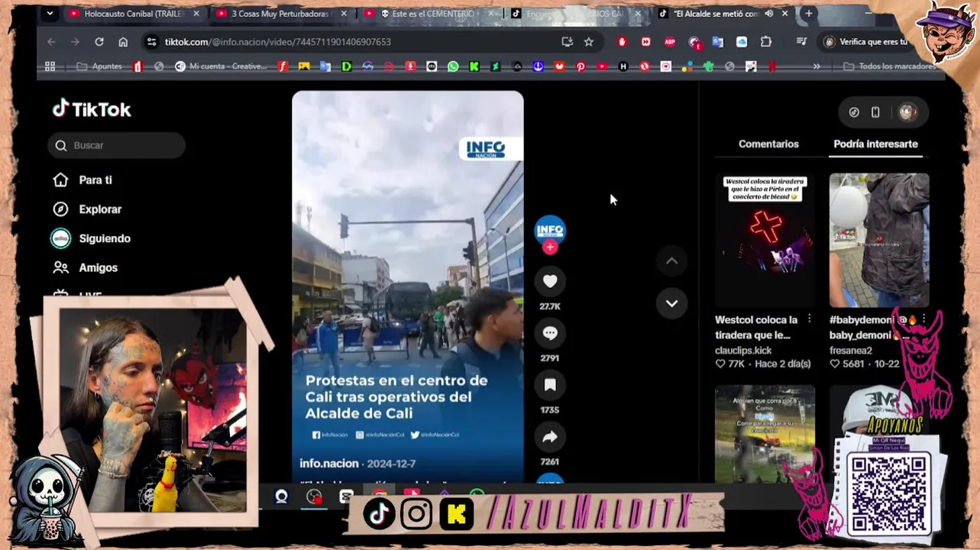
Task: Open Explorar in TikTok sidebar
Action: click(87, 209)
